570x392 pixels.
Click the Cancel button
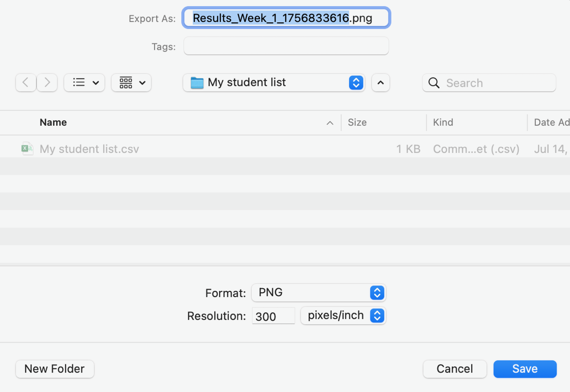455,369
